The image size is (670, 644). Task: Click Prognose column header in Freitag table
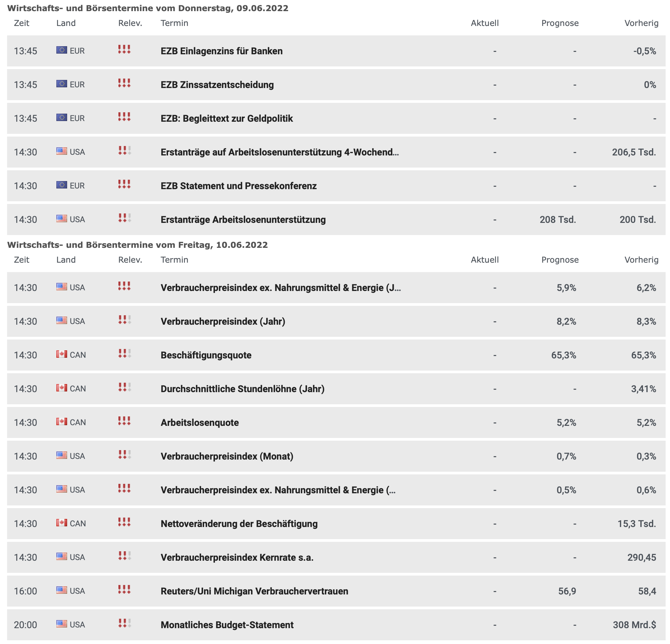tap(560, 260)
